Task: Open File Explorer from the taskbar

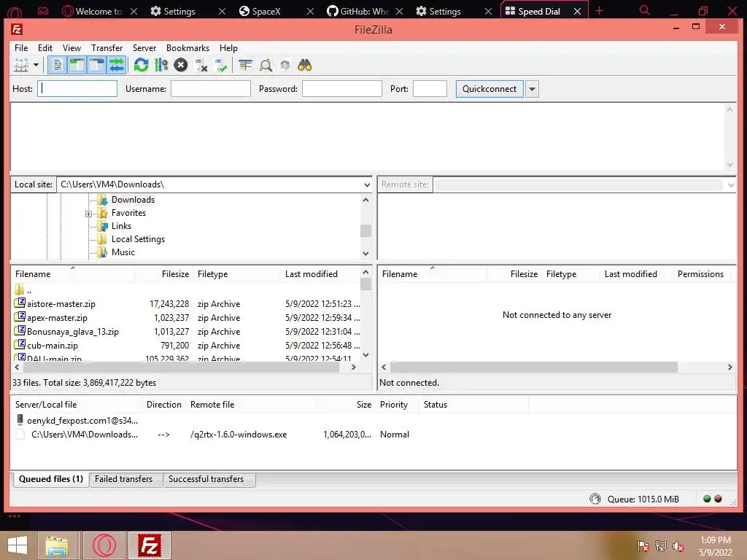Action: (57, 545)
